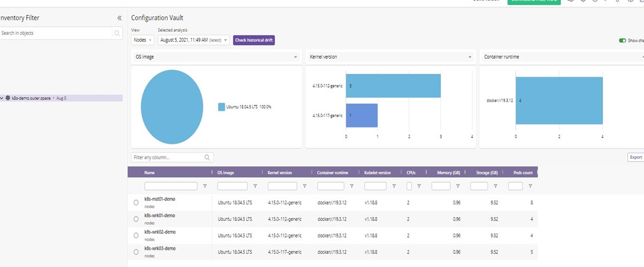The image size is (644, 267).
Task: Open the Selected analysis date dropdown
Action: (x=194, y=40)
